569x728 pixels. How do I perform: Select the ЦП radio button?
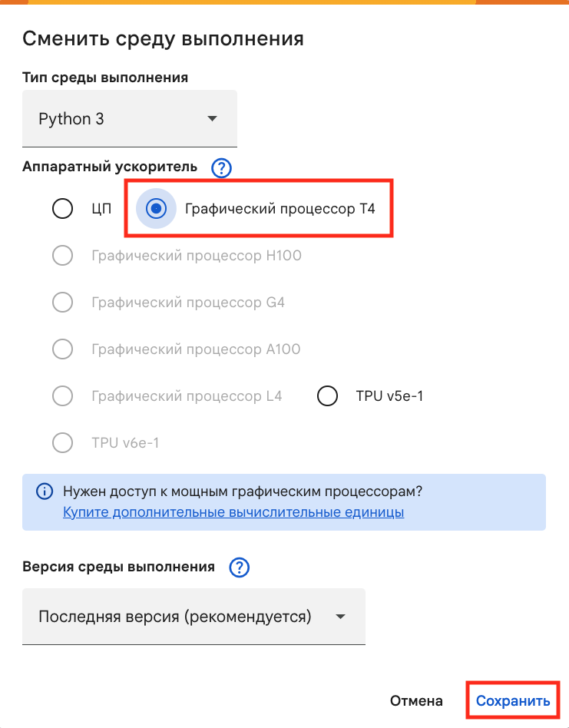(x=62, y=208)
